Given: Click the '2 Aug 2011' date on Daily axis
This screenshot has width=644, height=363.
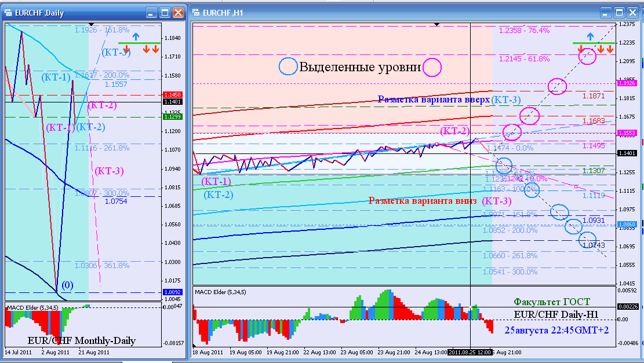Looking at the screenshot, I should [55, 353].
